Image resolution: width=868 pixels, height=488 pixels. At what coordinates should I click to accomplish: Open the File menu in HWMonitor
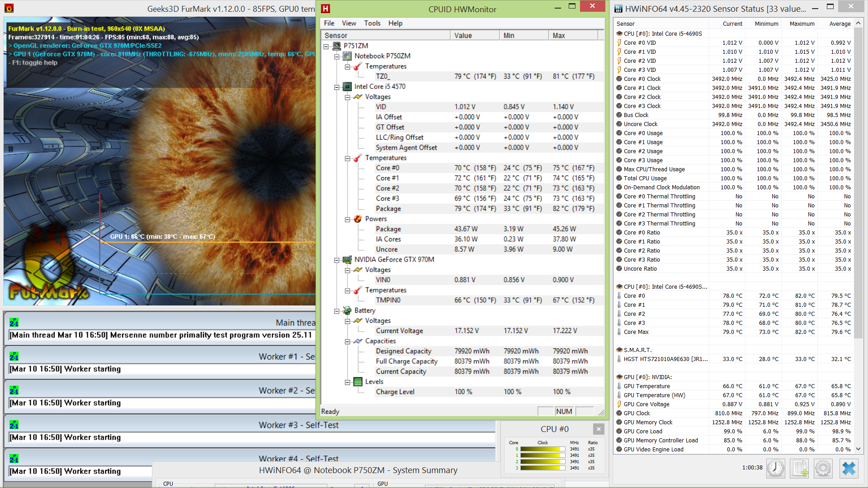[x=329, y=23]
